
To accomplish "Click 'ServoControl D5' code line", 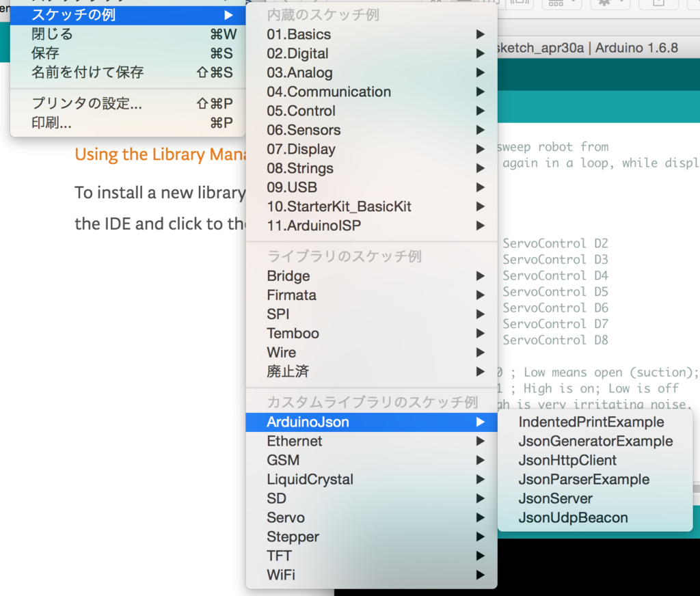I will pos(555,292).
